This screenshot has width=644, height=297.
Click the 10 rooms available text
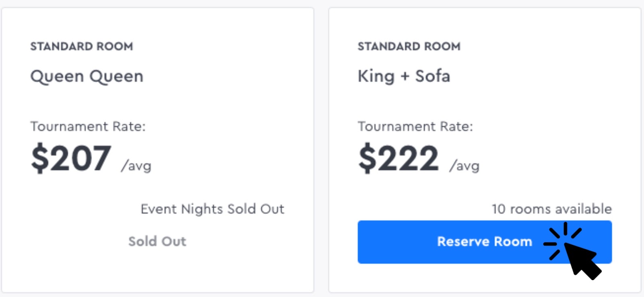click(551, 209)
